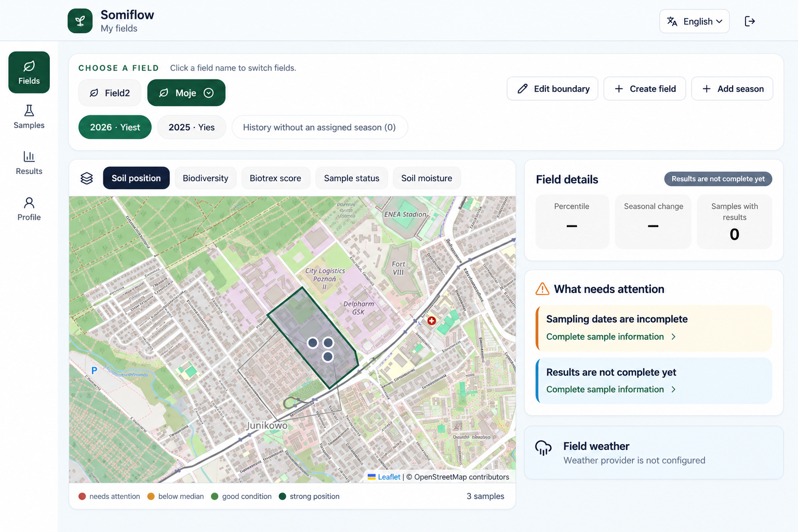
Task: Select the Soil position map tab
Action: pos(136,178)
